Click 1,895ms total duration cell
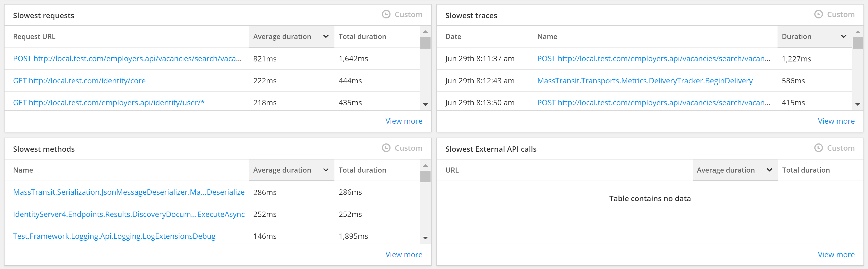868x269 pixels. tap(353, 236)
